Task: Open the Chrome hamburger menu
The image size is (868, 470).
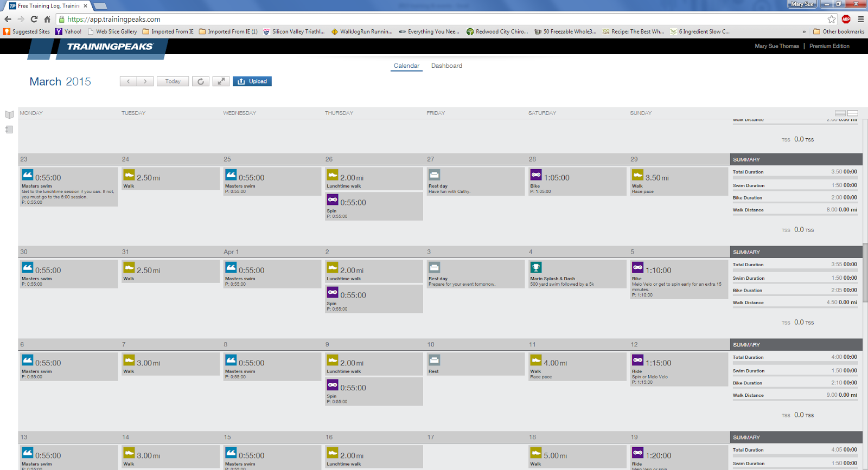Action: pos(861,20)
